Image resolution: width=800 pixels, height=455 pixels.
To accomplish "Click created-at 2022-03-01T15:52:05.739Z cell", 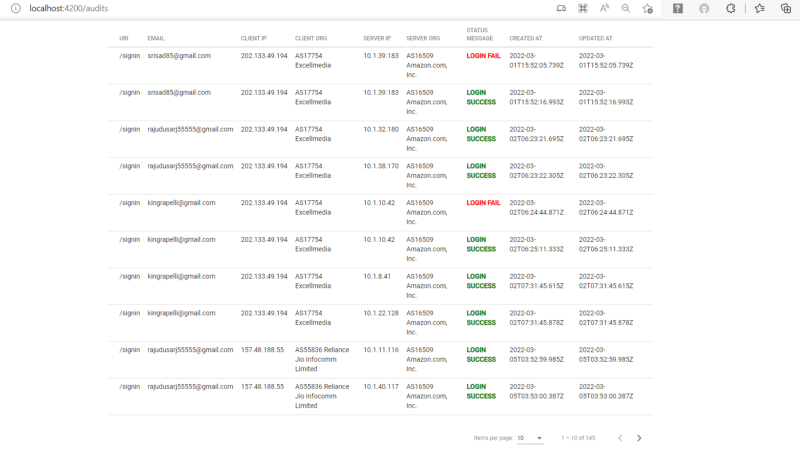I will coord(536,60).
